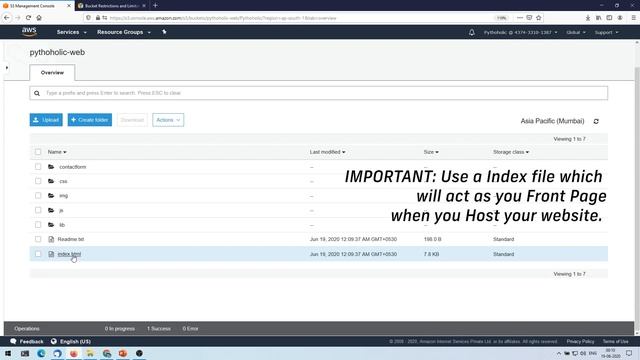This screenshot has height=360, width=640.
Task: Focus the prefix search input field
Action: pos(318,93)
